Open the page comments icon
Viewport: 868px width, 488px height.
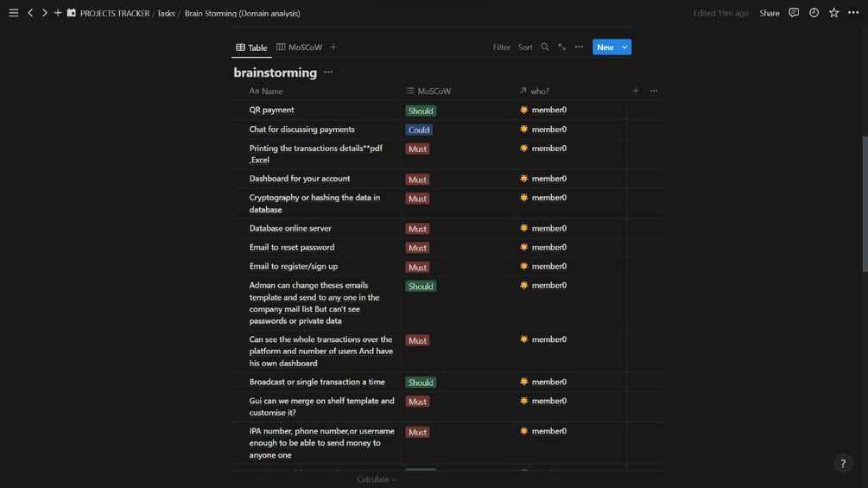point(794,13)
